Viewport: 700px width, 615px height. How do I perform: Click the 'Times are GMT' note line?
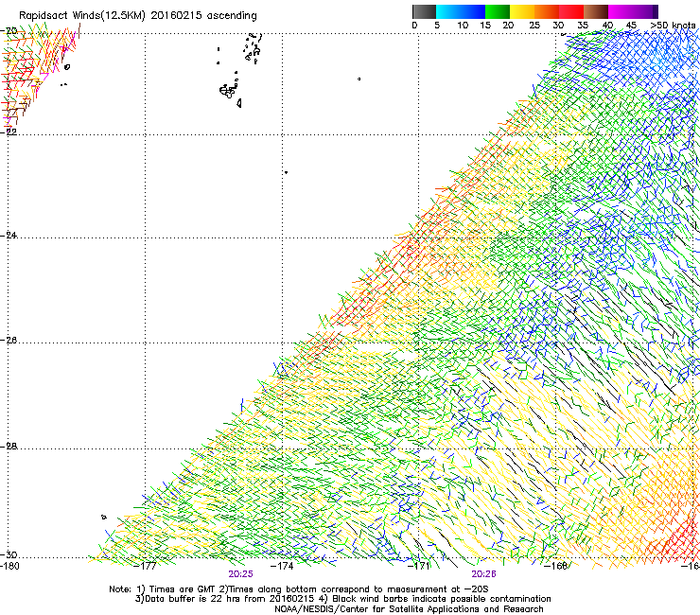click(x=298, y=589)
